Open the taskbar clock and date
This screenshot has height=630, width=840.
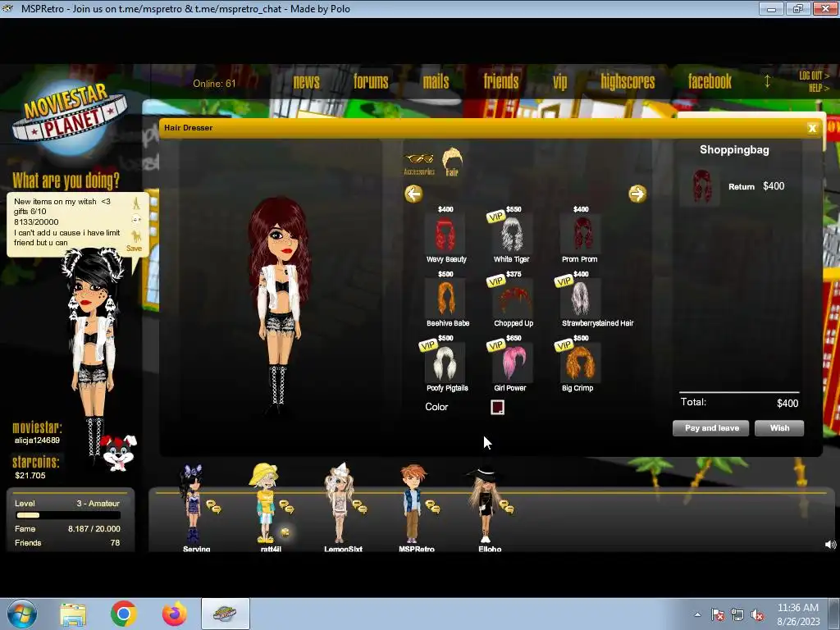click(x=798, y=614)
